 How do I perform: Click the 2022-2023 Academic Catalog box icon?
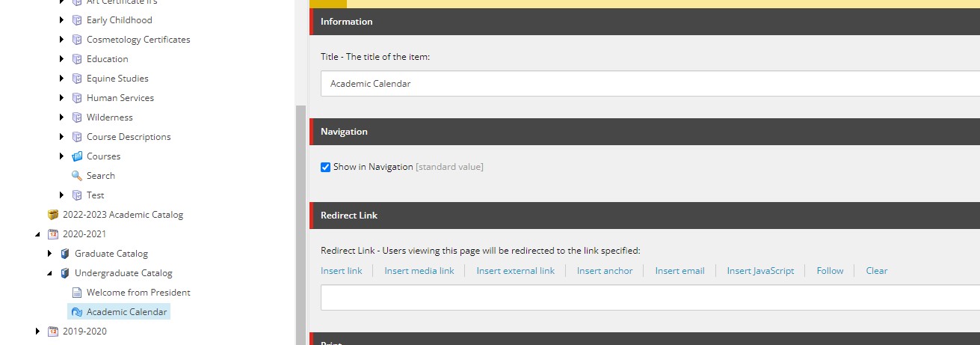click(52, 215)
